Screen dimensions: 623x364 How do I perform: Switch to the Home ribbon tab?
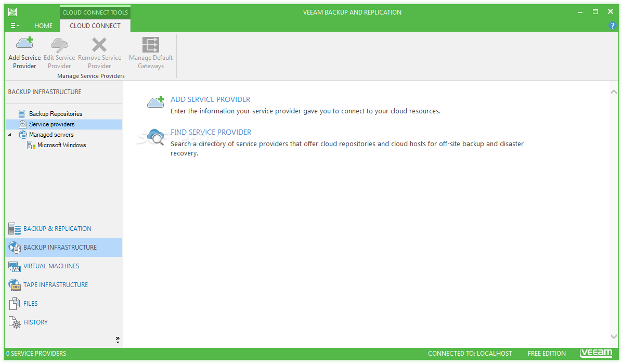click(x=43, y=26)
